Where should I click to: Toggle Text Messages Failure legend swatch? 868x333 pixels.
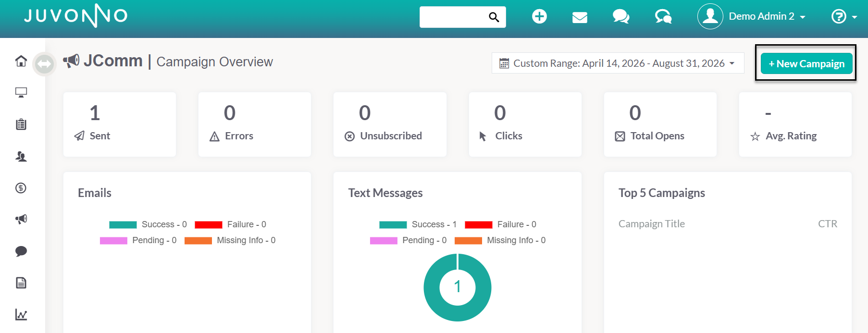(x=479, y=224)
